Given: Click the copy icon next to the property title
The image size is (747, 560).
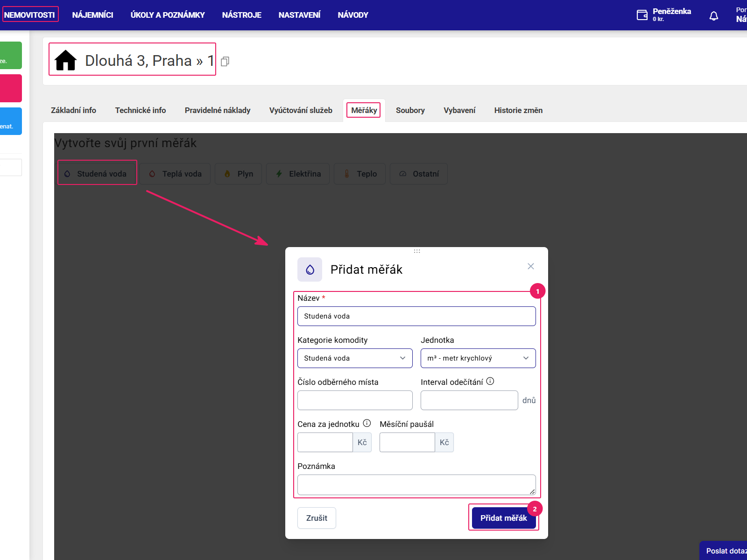Looking at the screenshot, I should point(225,62).
